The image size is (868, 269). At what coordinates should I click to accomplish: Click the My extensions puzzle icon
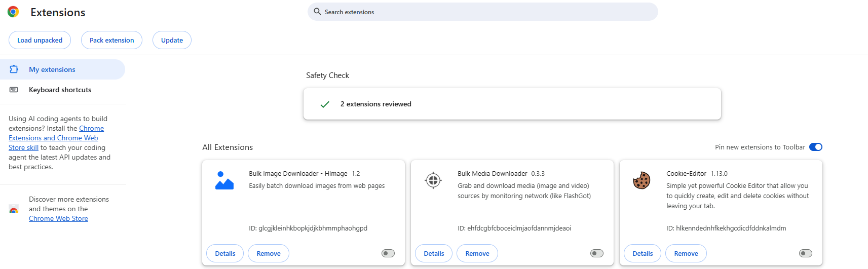[14, 69]
